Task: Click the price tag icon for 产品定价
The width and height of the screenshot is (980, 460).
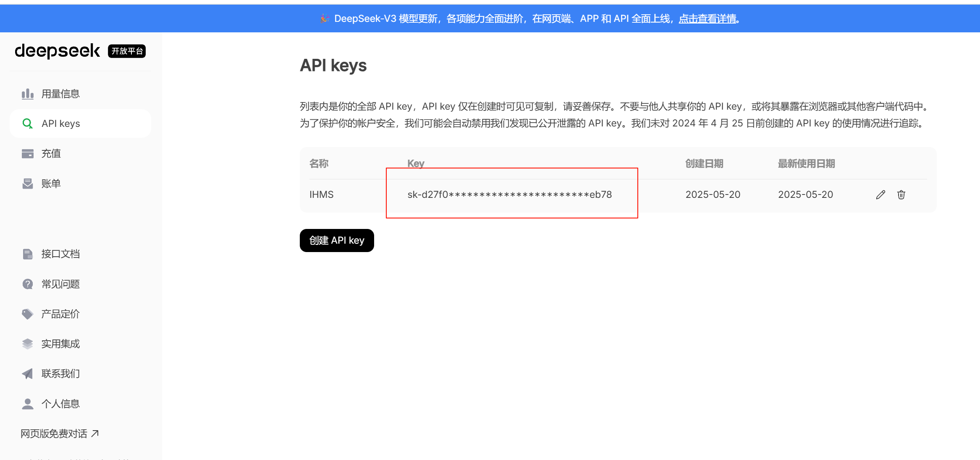Action: 28,314
